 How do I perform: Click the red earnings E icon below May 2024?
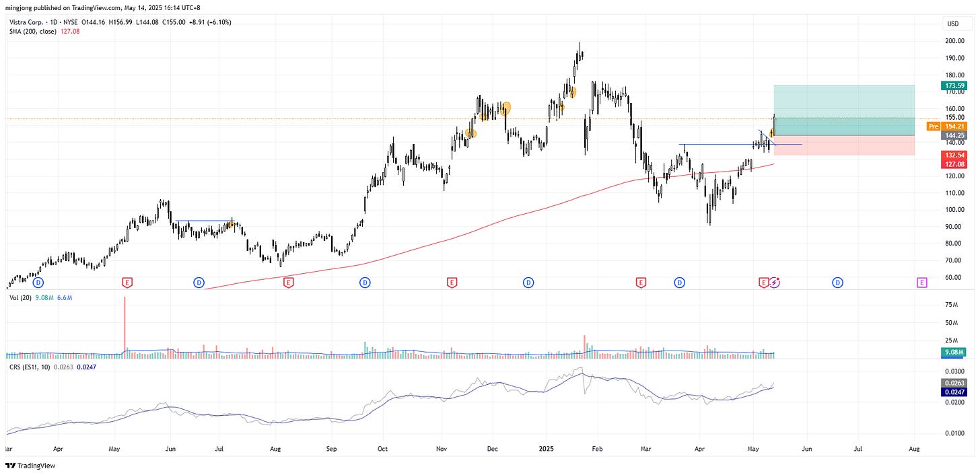(127, 283)
